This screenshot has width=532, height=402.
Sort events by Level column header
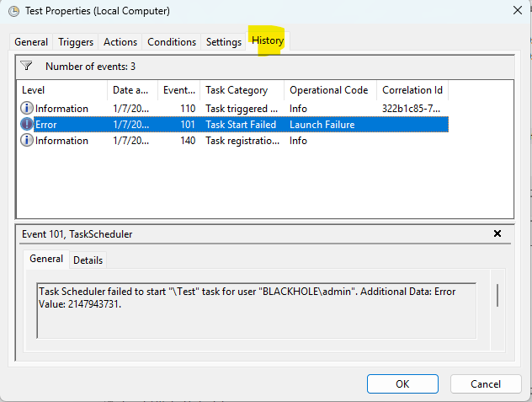(62, 90)
